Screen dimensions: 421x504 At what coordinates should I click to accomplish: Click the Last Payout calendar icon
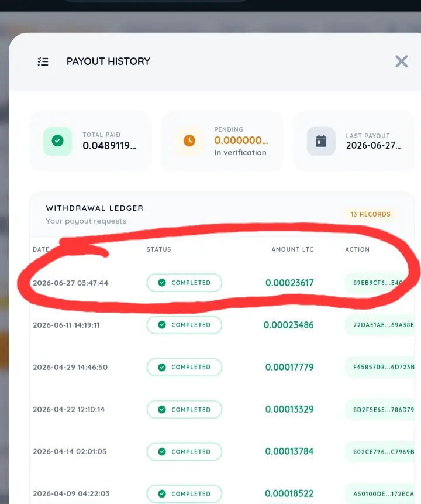(x=321, y=141)
